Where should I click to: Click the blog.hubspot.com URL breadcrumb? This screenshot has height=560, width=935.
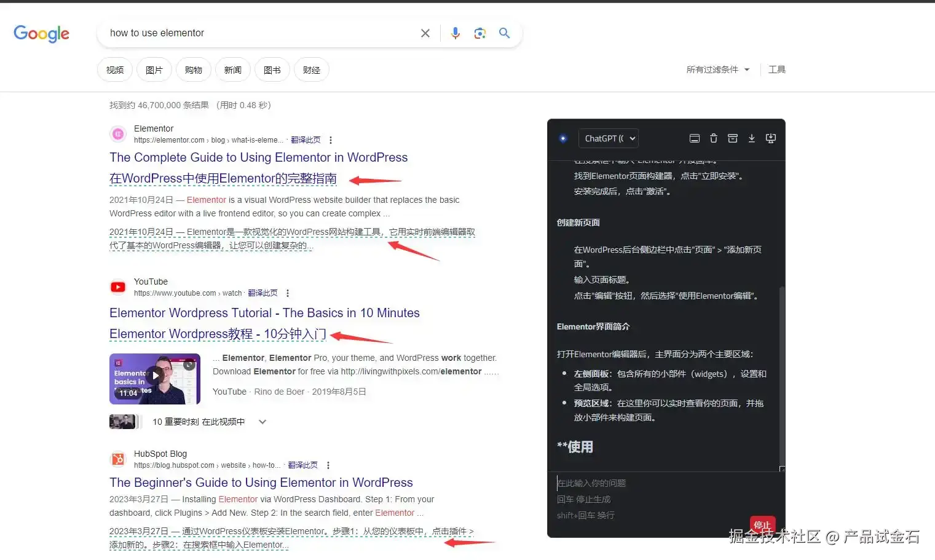click(x=207, y=465)
